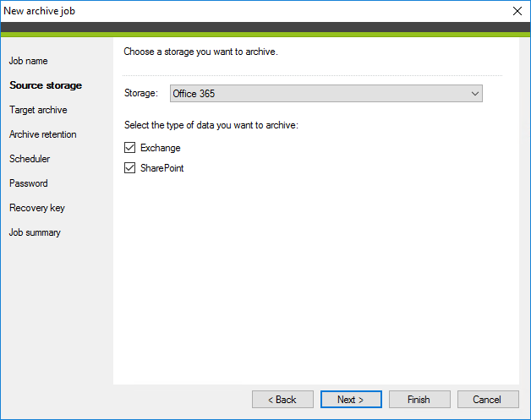The height and width of the screenshot is (420, 531).
Task: Open the Password step in sidebar
Action: pyautogui.click(x=29, y=183)
